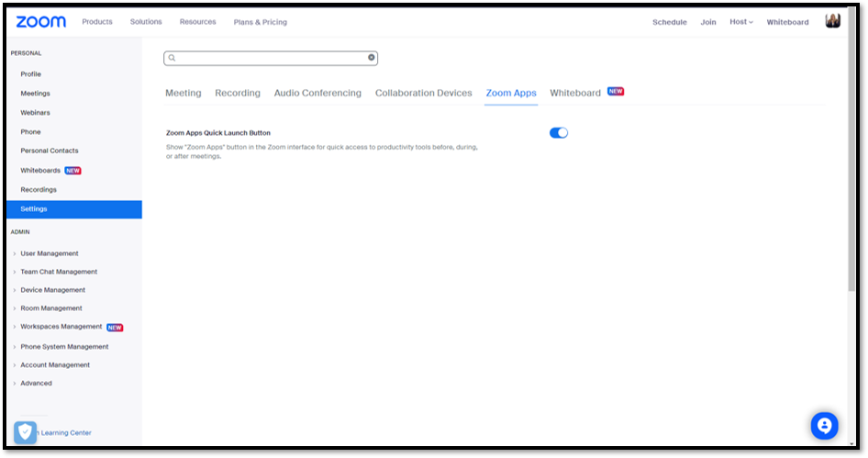Open the Products menu
This screenshot has height=458, width=868.
[x=97, y=22]
